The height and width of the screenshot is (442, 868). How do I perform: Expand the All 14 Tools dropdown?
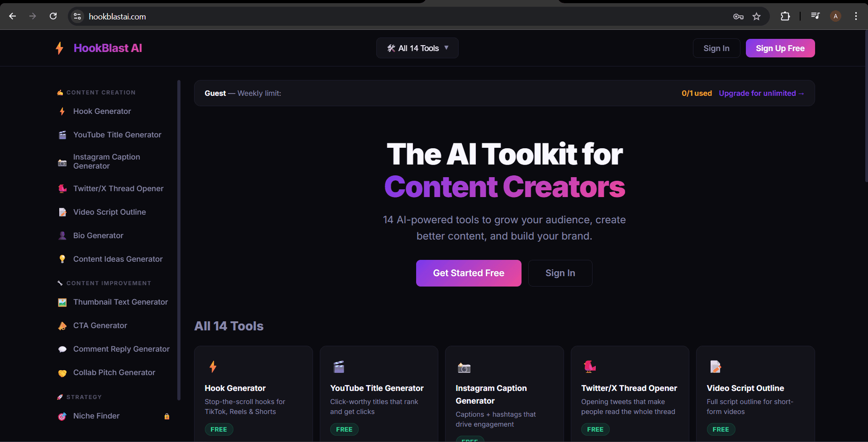point(417,48)
